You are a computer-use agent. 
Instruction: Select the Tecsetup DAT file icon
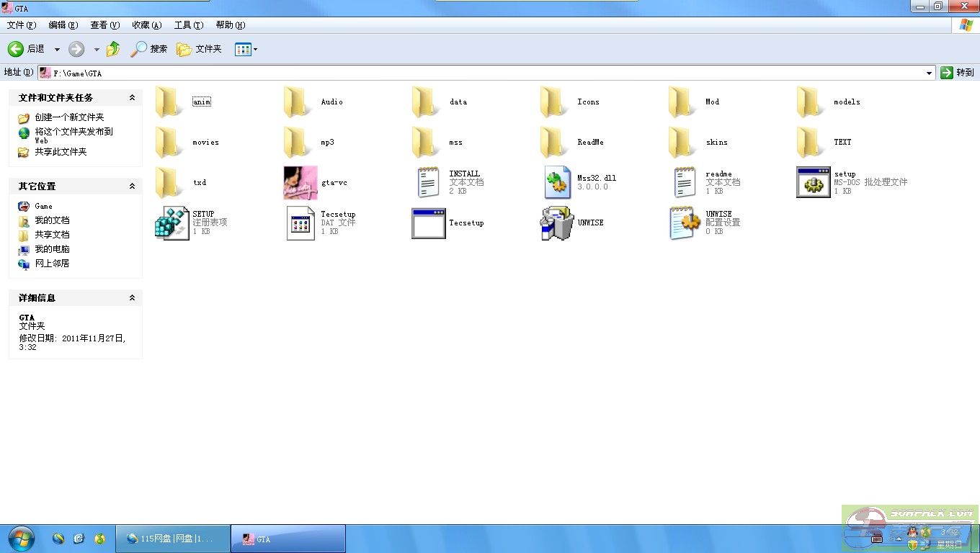tap(300, 223)
